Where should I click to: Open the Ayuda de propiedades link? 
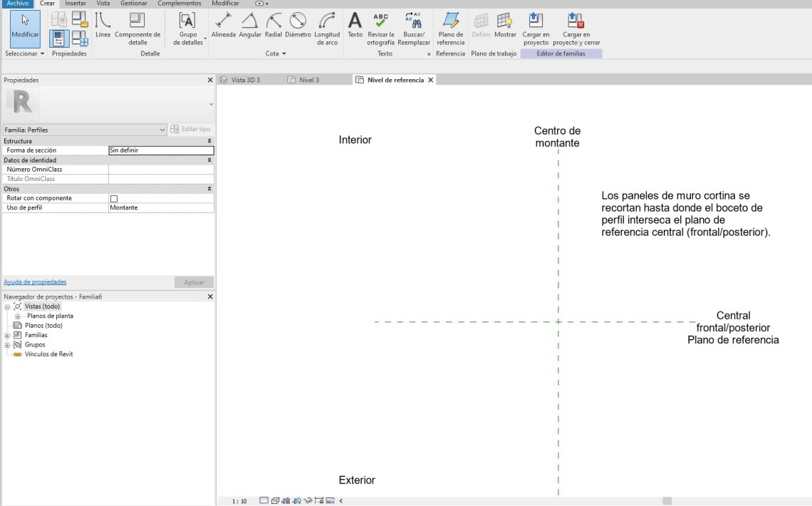pos(35,282)
